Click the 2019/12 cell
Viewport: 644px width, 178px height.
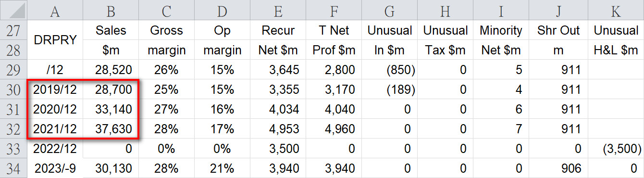[x=55, y=89]
